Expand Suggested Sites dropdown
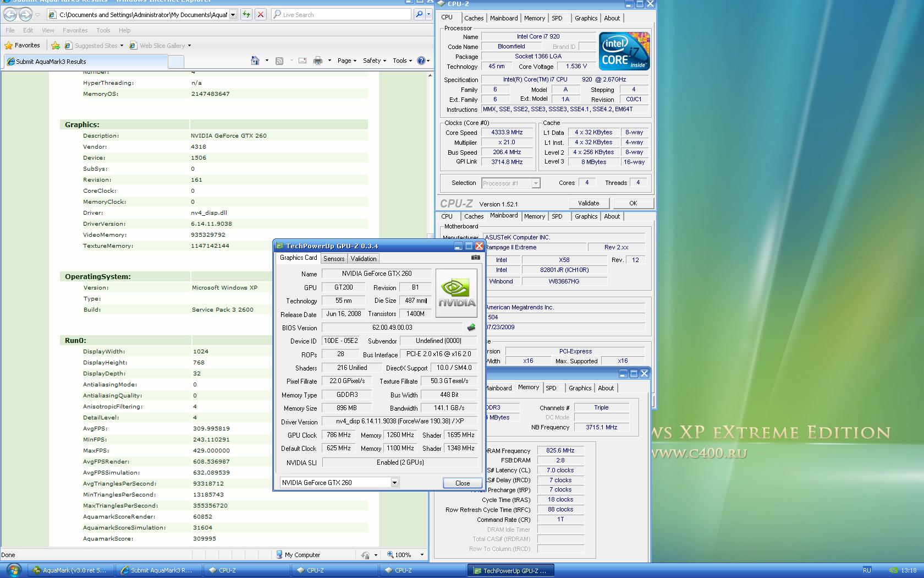 122,46
